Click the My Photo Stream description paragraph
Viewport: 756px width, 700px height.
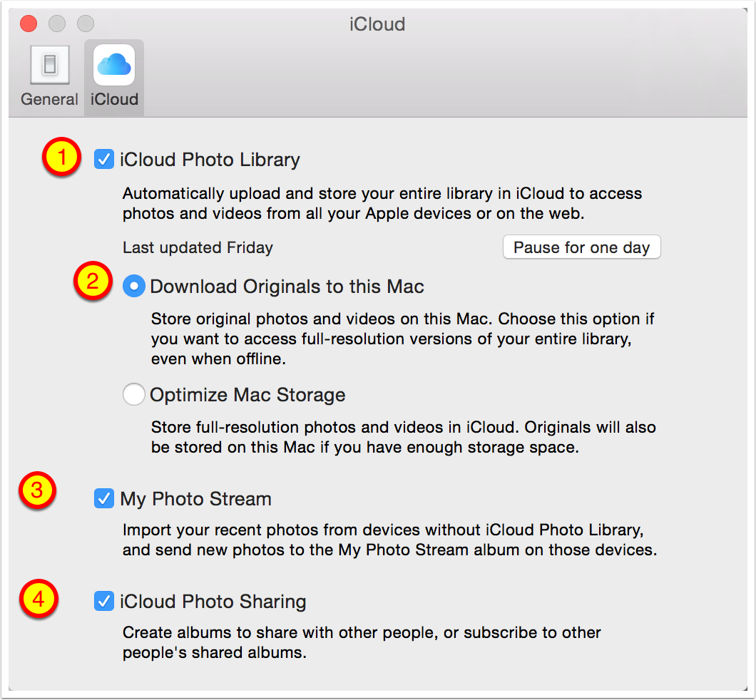point(389,540)
